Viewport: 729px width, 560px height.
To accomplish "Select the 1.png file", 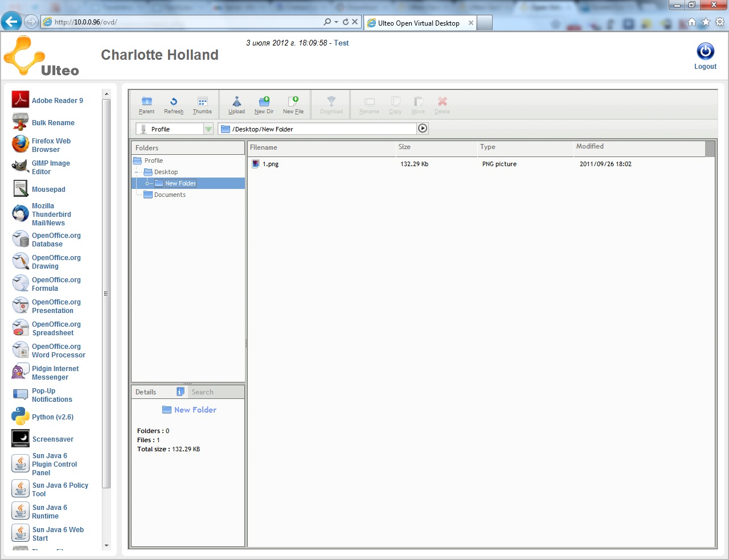I will (x=271, y=164).
